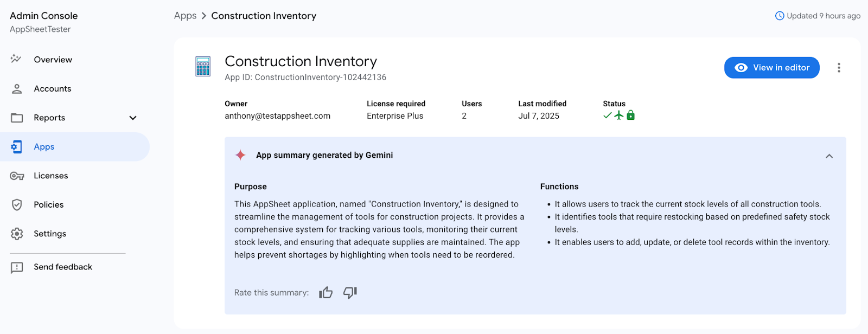Click the clock icon beside Updated text
Screen dimensions: 868x334
point(780,16)
